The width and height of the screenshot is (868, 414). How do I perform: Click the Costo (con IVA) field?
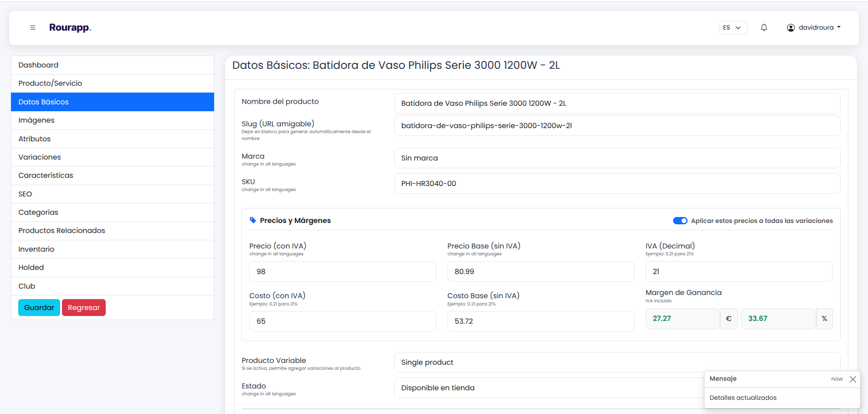(343, 321)
